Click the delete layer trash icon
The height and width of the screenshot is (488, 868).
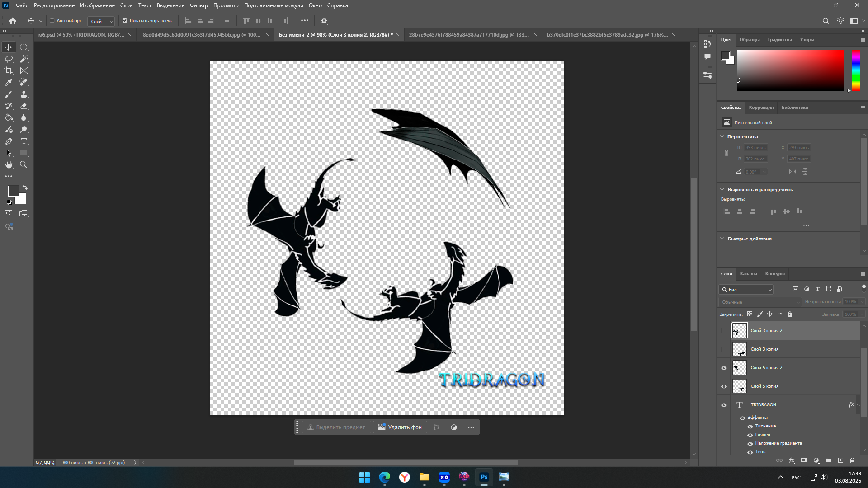point(852,460)
